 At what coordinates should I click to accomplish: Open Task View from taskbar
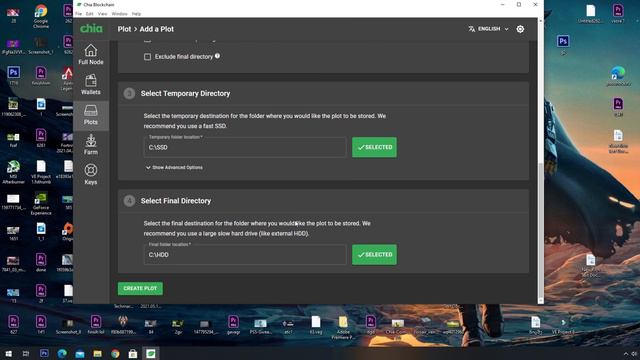pos(26,353)
